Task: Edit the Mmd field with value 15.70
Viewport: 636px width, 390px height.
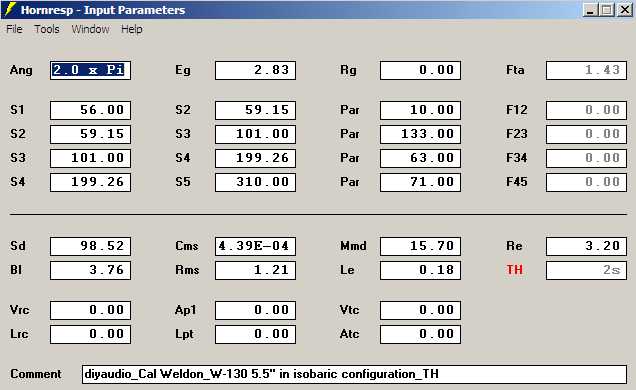Action: coord(421,246)
